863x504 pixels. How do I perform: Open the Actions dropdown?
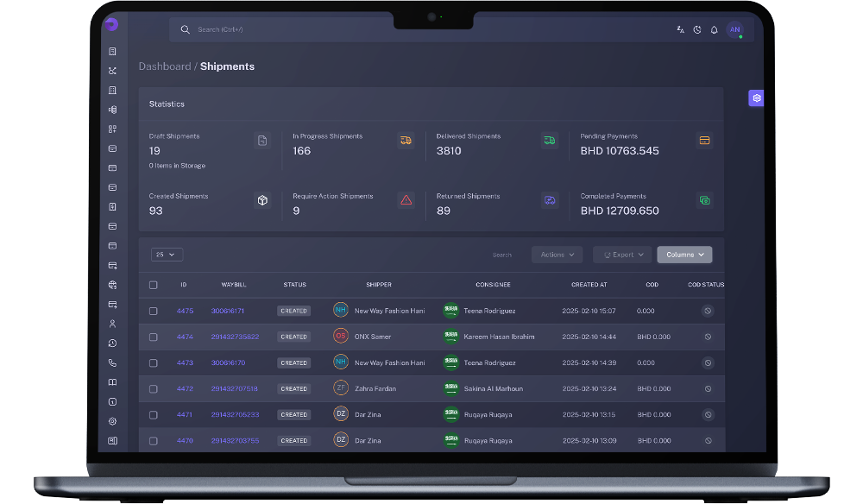557,255
